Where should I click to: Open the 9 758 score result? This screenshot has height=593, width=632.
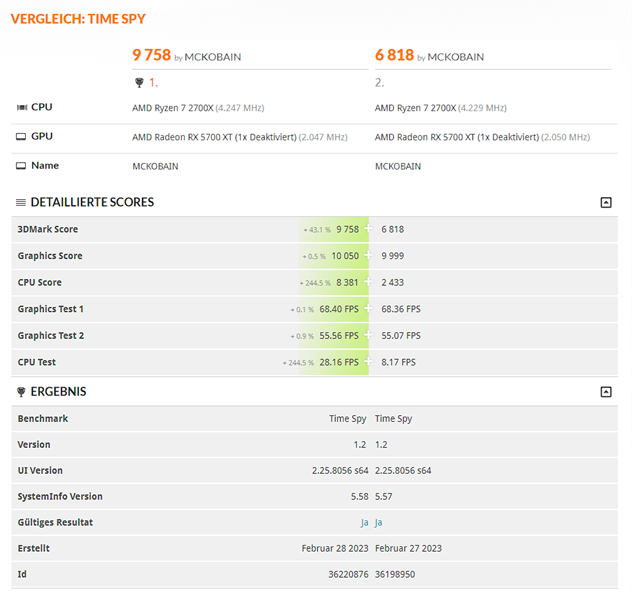[152, 55]
